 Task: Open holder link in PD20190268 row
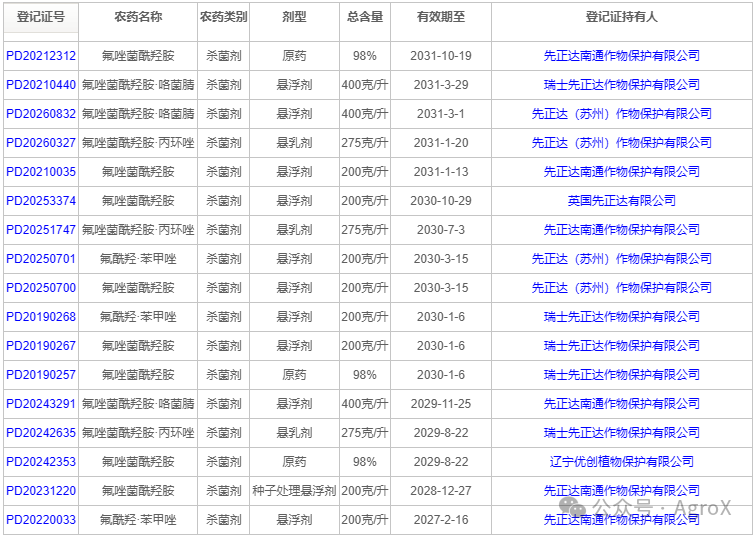[x=622, y=316]
